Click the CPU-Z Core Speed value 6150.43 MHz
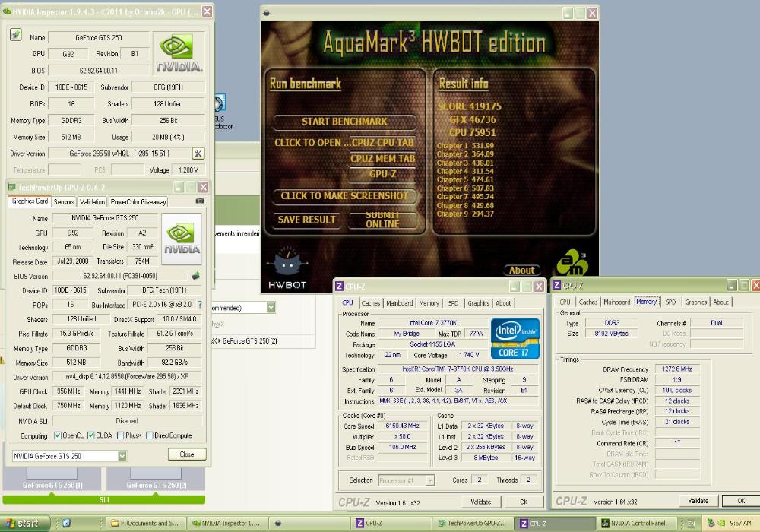Viewport: 760px width, 532px height. (x=402, y=426)
